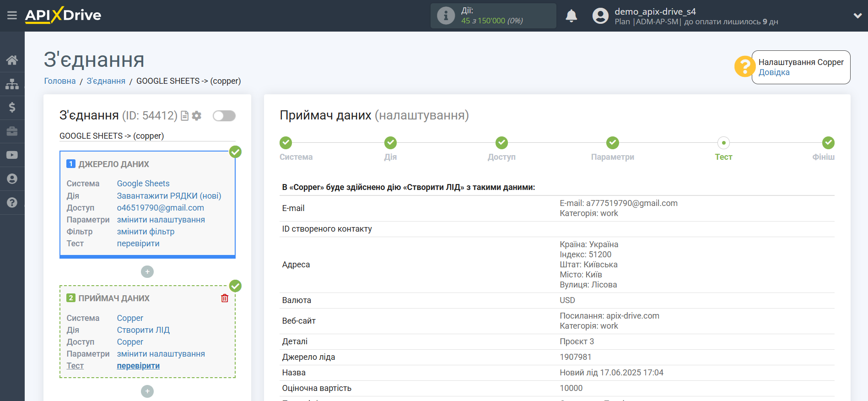
Task: Click source змінити налаштування link
Action: (x=161, y=220)
